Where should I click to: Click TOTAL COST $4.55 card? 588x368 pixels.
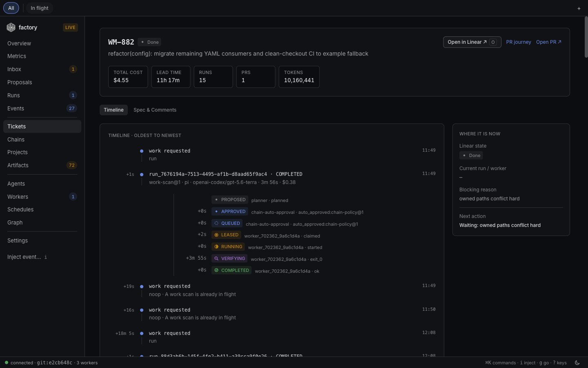tap(128, 77)
